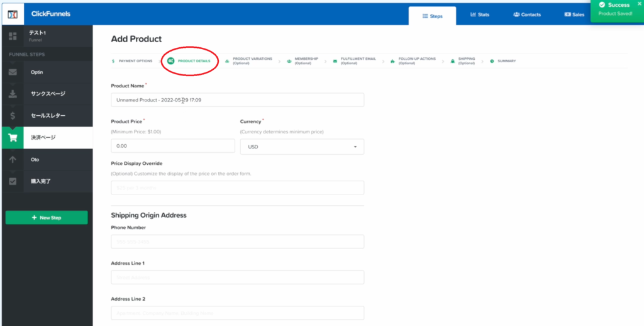644x326 pixels.
Task: Click the Shipping lock icon
Action: pos(453,61)
